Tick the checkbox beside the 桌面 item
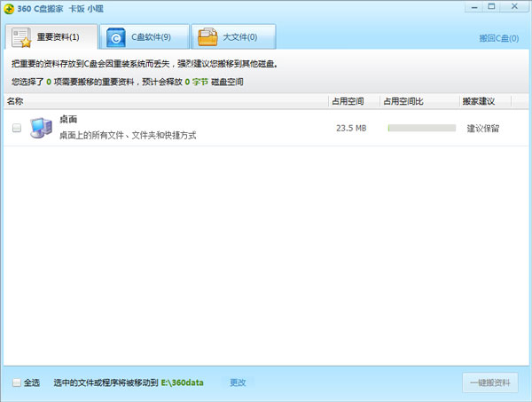 [17, 129]
